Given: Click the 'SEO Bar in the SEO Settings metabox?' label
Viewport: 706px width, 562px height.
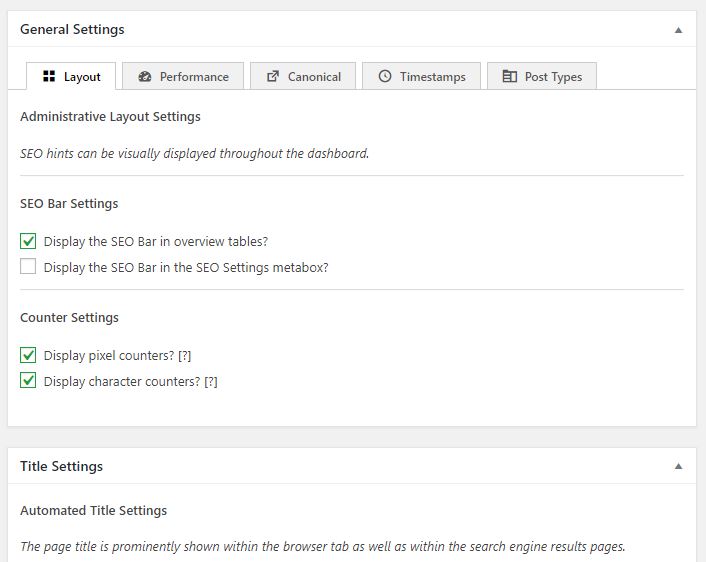Looking at the screenshot, I should (x=186, y=267).
